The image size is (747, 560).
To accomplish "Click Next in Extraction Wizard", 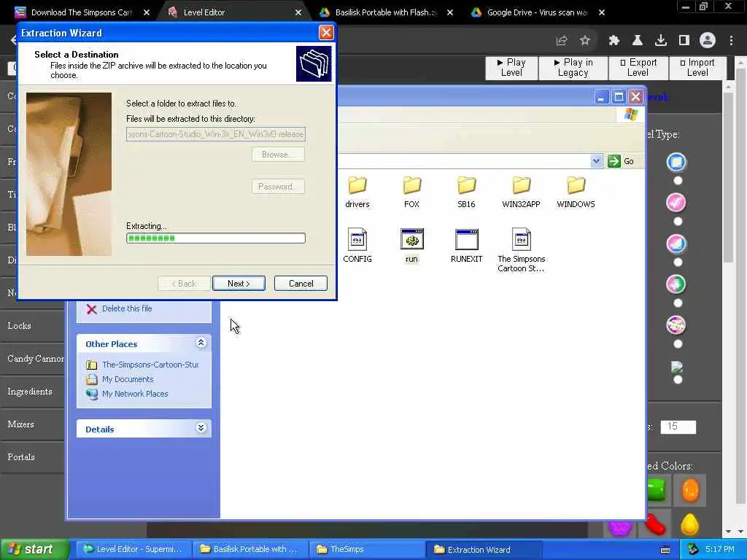I will pos(239,284).
